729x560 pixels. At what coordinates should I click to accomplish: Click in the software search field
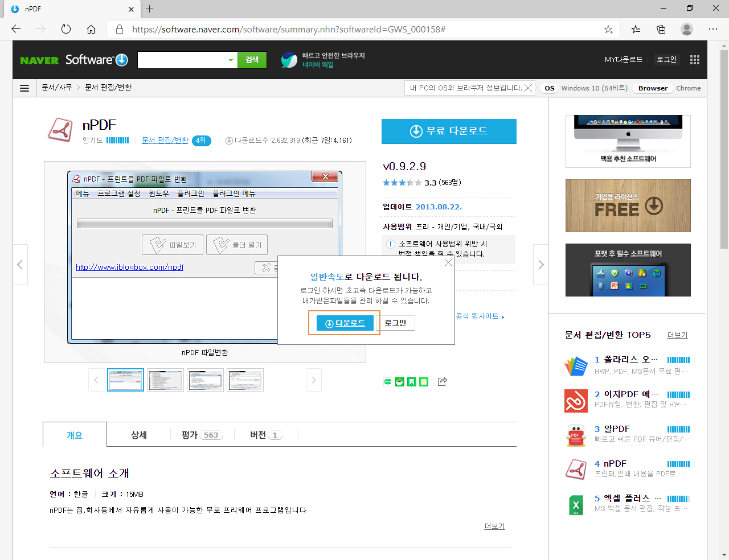click(182, 60)
